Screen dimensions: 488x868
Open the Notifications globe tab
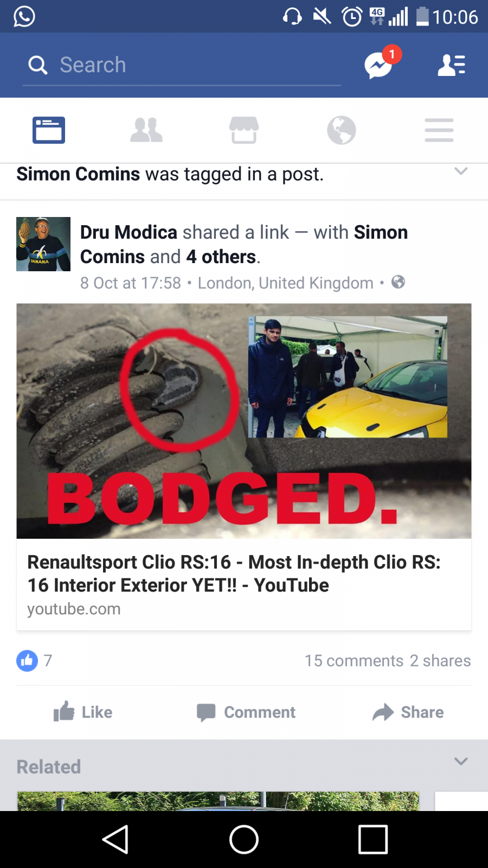point(342,130)
